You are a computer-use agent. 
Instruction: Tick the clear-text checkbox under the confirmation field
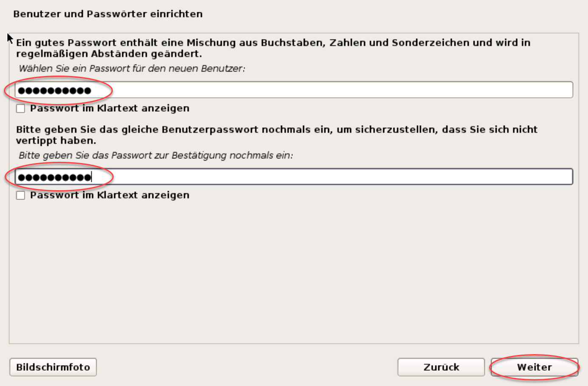click(20, 195)
